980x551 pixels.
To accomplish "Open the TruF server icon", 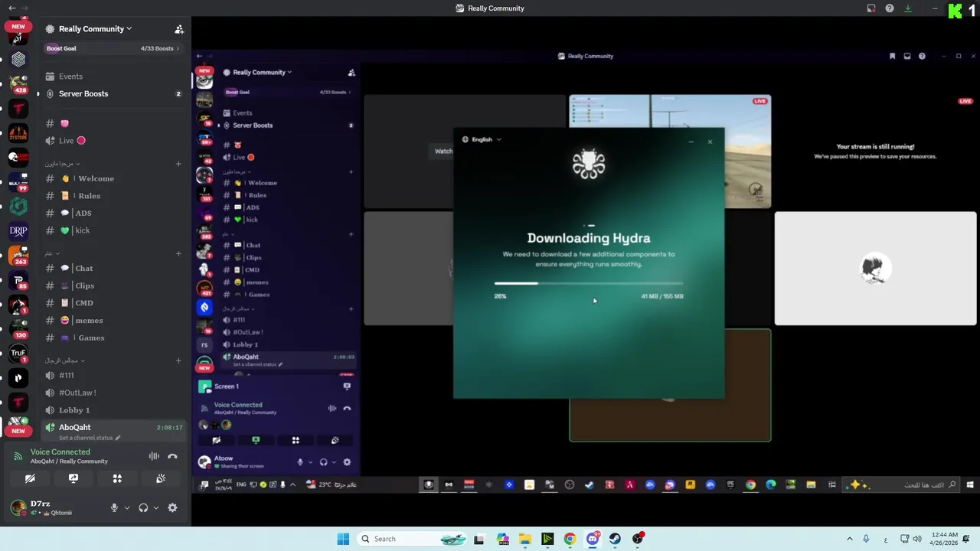I will coord(18,353).
